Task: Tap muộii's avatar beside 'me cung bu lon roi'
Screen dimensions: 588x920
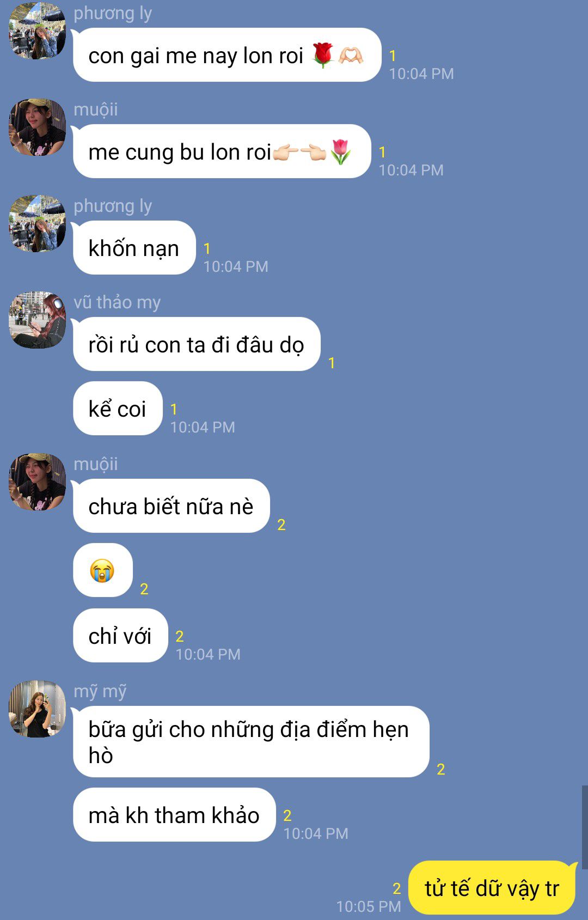Action: tap(37, 127)
